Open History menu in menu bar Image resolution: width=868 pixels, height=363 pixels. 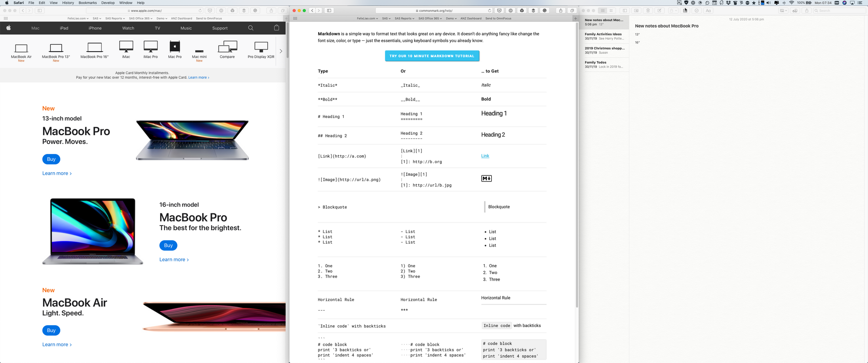(x=68, y=3)
